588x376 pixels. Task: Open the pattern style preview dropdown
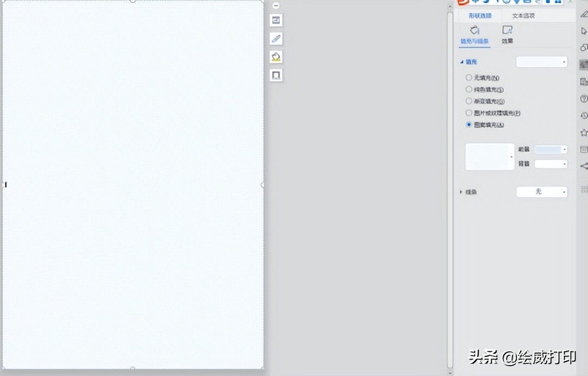point(490,157)
